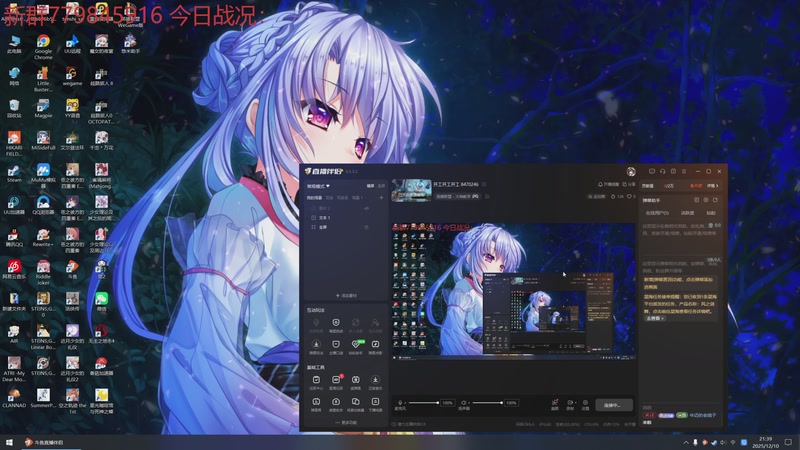
Task: Click the stream cover thumbnail
Action: [x=411, y=190]
